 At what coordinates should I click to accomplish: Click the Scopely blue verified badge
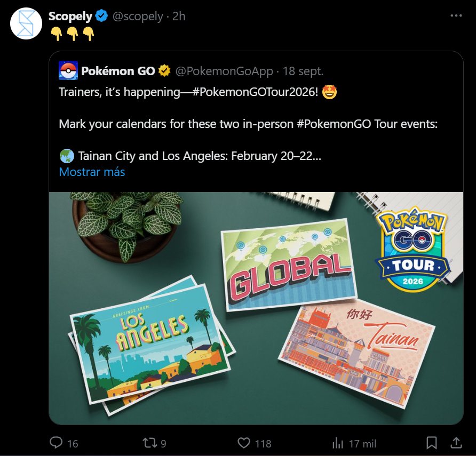click(x=101, y=17)
